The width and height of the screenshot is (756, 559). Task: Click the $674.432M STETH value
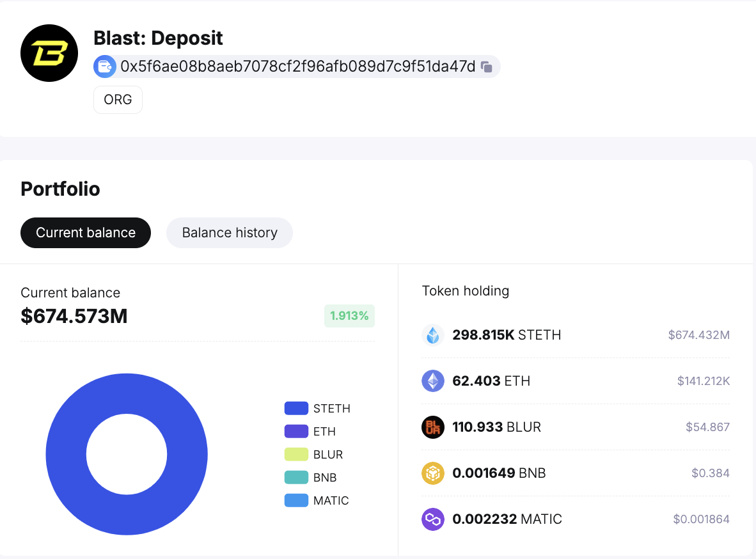point(698,335)
